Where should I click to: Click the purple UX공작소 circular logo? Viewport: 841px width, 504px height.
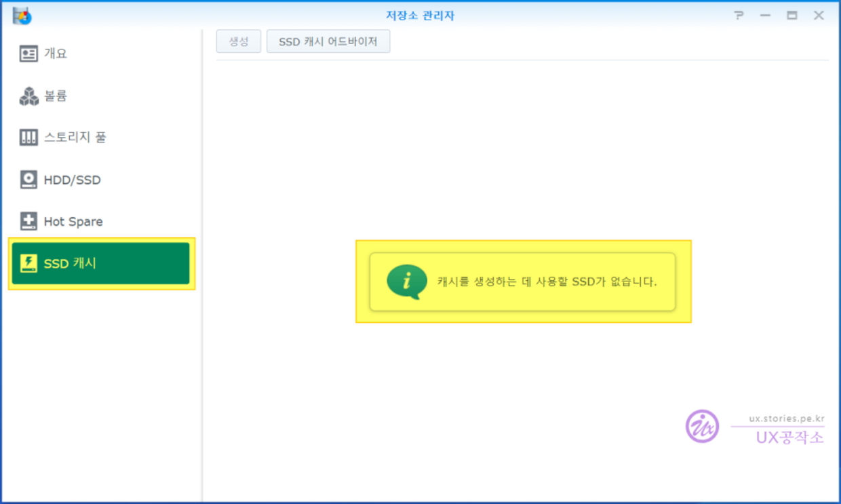click(x=702, y=427)
